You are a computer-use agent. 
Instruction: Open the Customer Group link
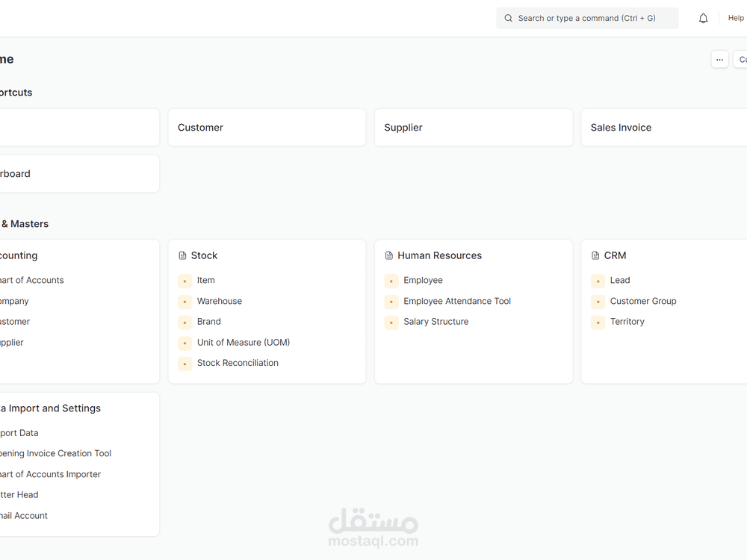coord(643,301)
